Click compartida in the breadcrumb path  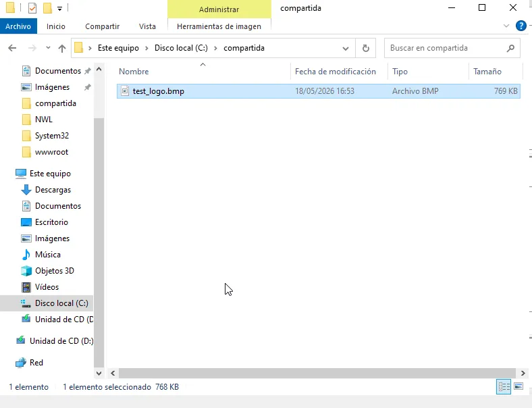(x=244, y=48)
